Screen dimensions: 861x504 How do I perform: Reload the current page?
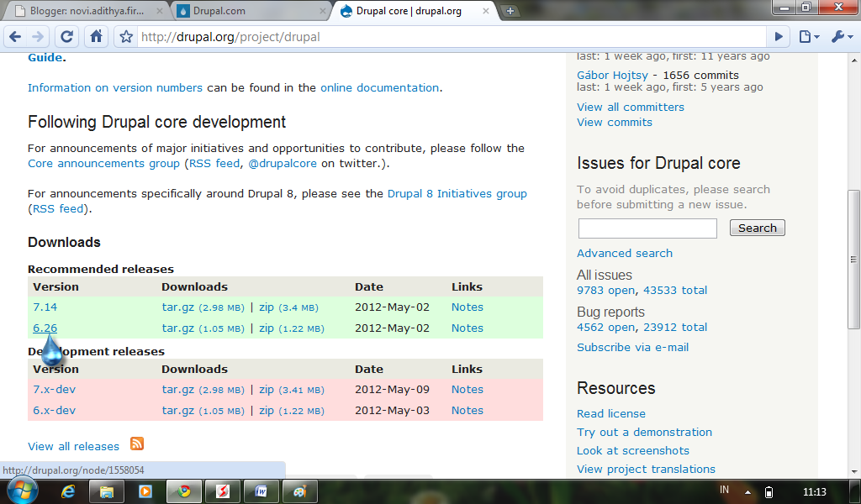[x=67, y=37]
